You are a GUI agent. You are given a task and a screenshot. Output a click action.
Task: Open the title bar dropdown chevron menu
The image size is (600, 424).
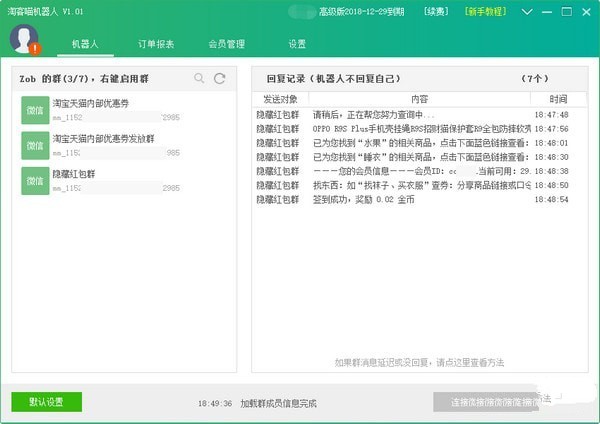click(527, 12)
